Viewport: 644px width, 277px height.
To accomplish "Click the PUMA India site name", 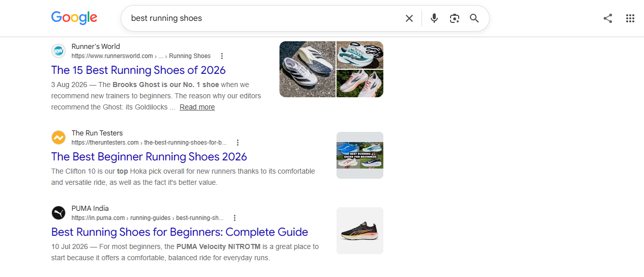I will pos(90,208).
